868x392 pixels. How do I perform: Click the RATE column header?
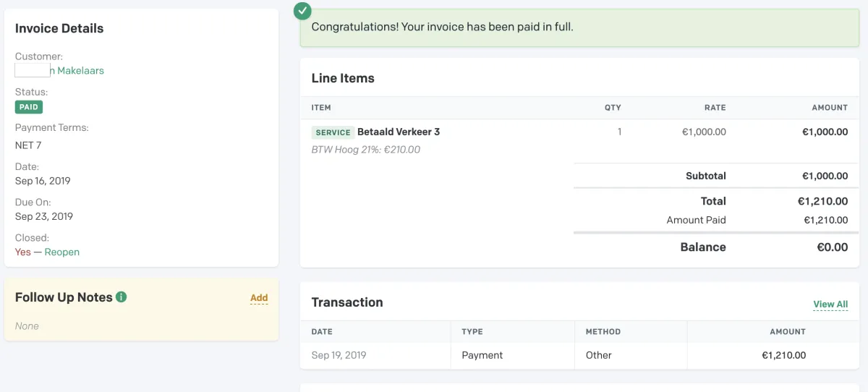pos(715,108)
